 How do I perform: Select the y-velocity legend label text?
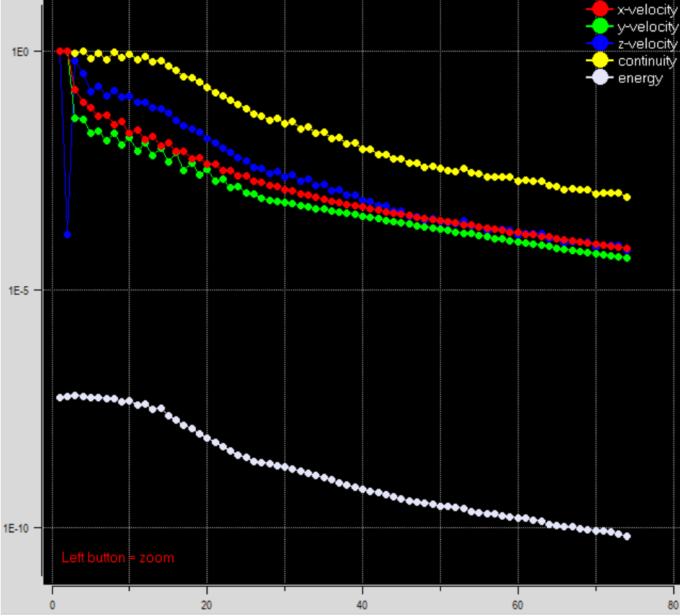point(647,27)
